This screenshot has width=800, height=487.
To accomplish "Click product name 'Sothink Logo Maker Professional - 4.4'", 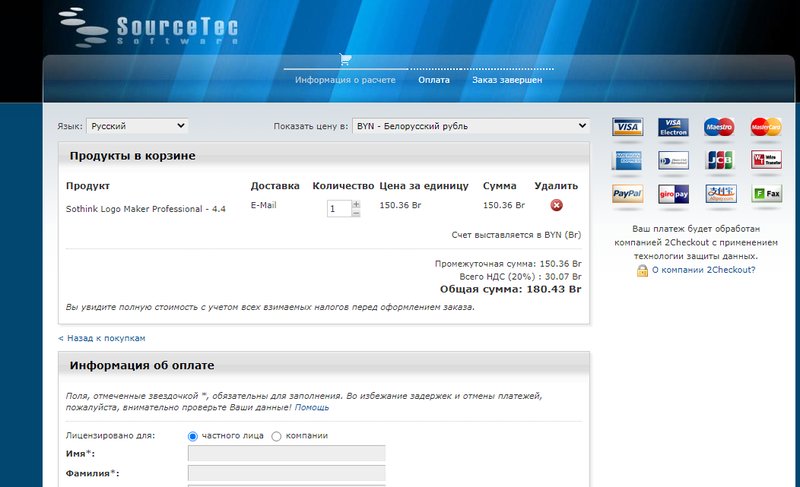I will point(145,209).
